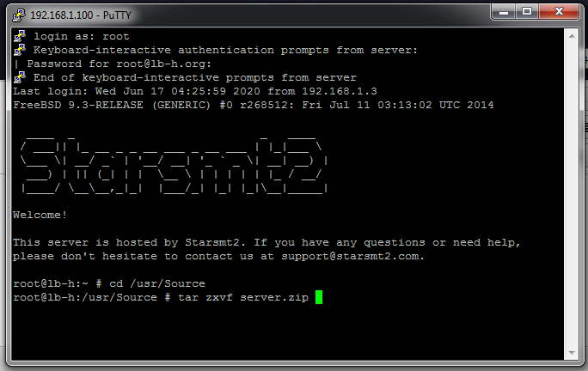Viewport: 588px width, 371px height.
Task: Minimize the PuTTY window
Action: tap(504, 12)
